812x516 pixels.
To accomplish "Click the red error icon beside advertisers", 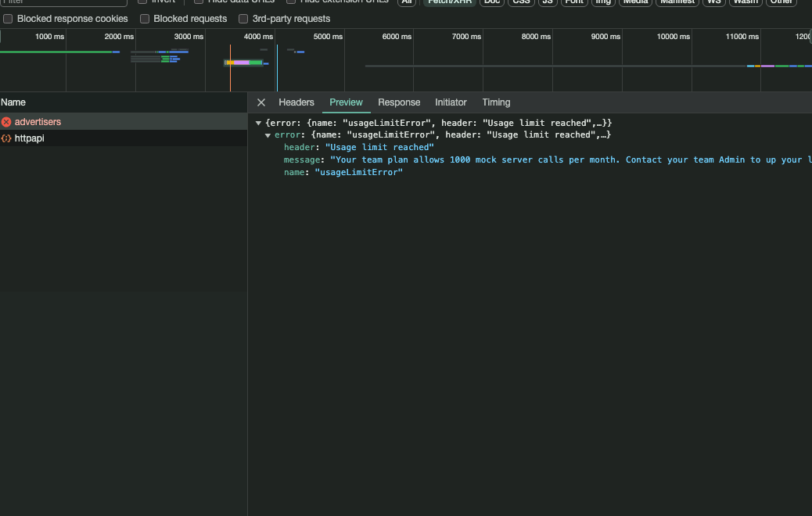I will click(x=6, y=122).
